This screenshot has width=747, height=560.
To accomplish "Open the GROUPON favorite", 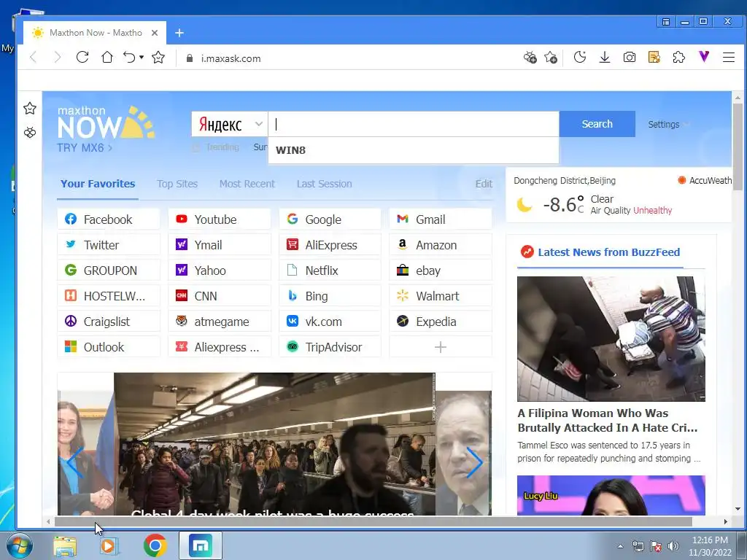I will tap(109, 271).
